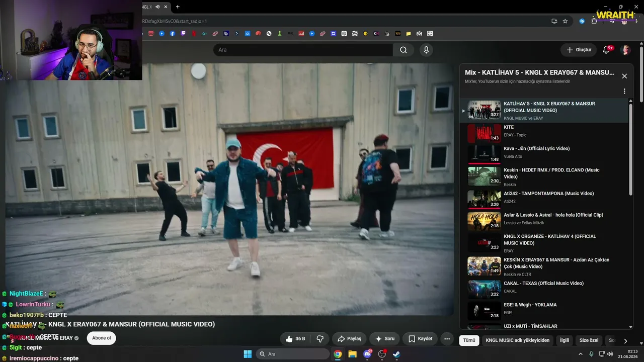644x362 pixels.
Task: Open Chrome from the taskbar
Action: tap(338, 354)
